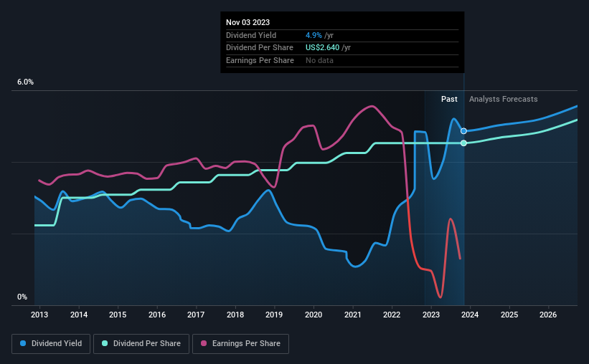Viewport: 589px width, 364px height.
Task: Toggle the Dividend Yield legend series
Action: (x=51, y=344)
